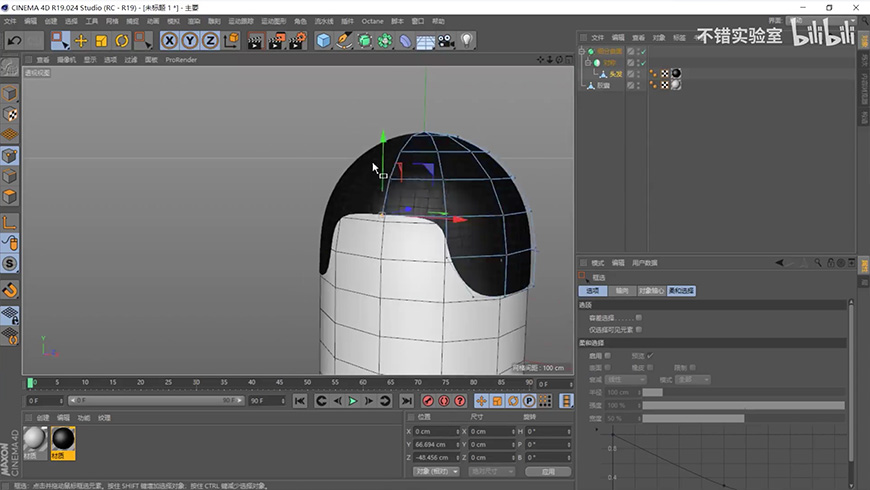Click the blue Cube primitive icon
Viewport: 870px width, 490px height.
(x=323, y=41)
